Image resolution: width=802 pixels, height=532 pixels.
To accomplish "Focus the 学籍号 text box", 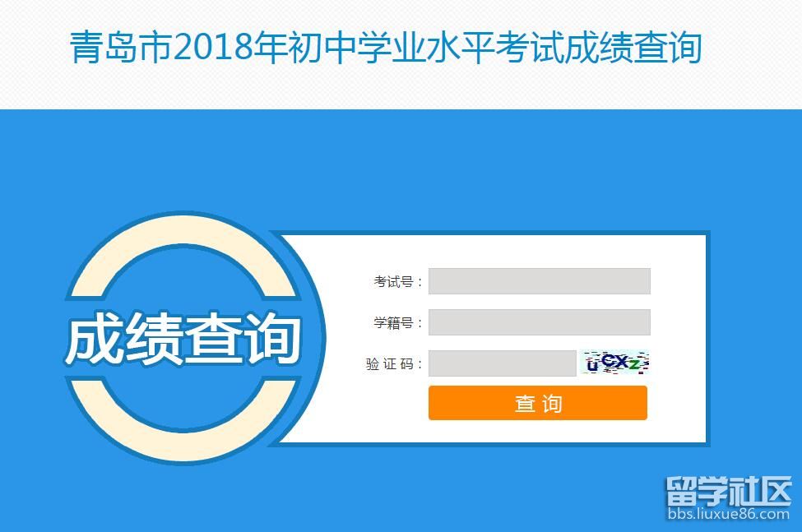I will click(x=539, y=322).
